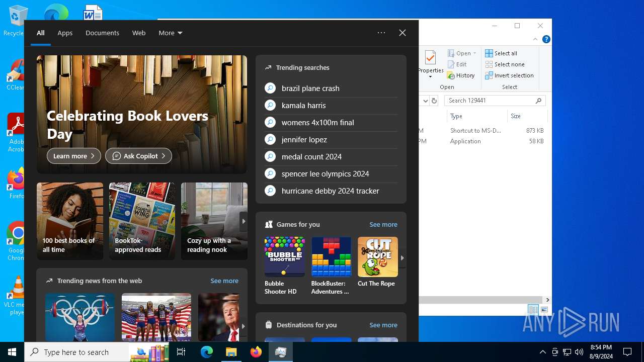The height and width of the screenshot is (362, 644).
Task: See more Destinations for you
Action: click(383, 325)
